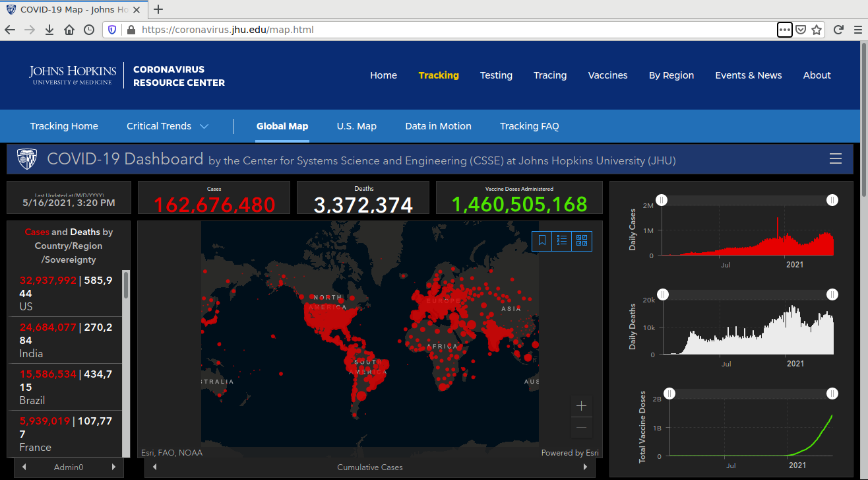Screen dimensions: 868x480
Task: Click the browser forward arrow
Action: click(x=30, y=30)
